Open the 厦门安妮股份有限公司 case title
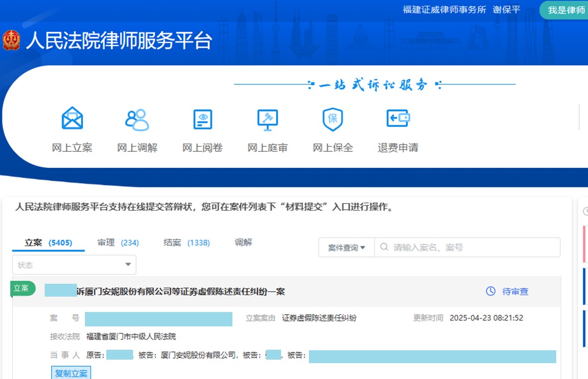The height and width of the screenshot is (379, 588). 181,291
